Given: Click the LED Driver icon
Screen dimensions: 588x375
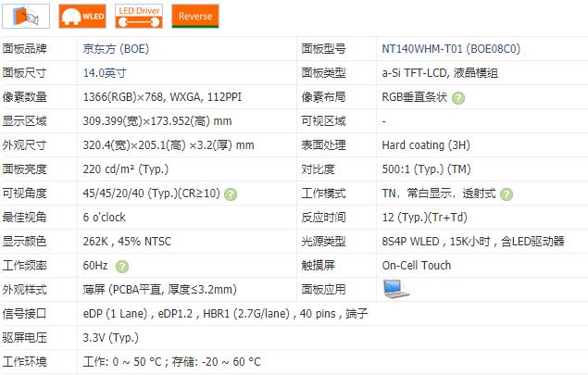Looking at the screenshot, I should 139,16.
